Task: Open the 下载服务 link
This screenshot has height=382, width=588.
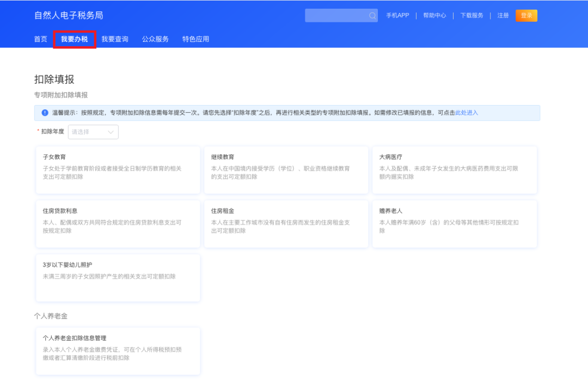Action: (x=471, y=15)
